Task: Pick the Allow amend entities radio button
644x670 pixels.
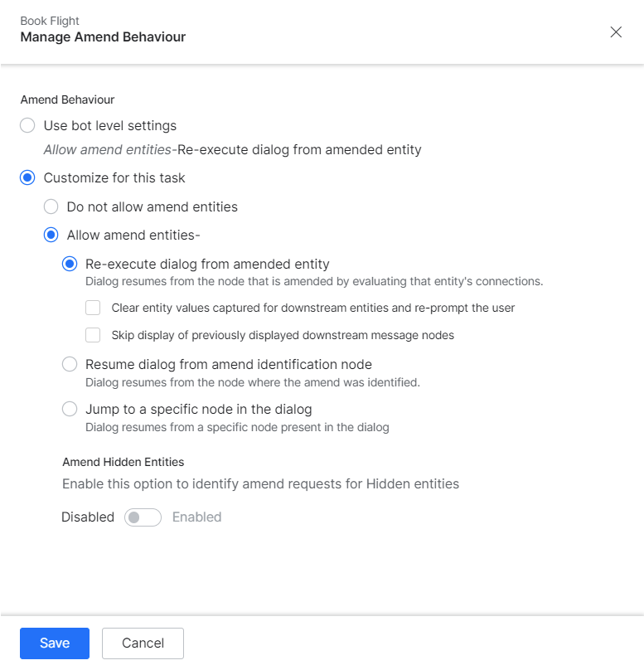Action: [x=51, y=235]
